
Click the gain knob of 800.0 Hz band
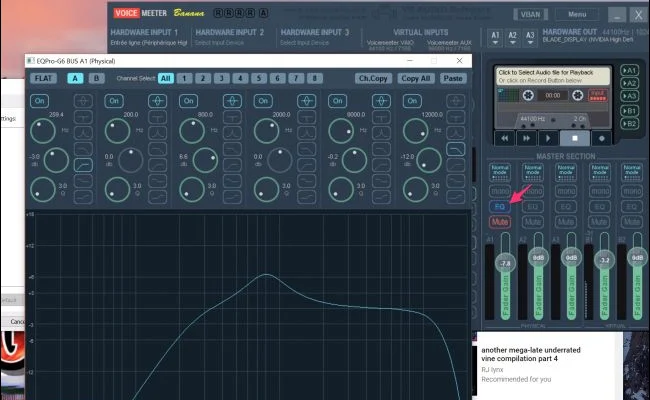(x=205, y=160)
